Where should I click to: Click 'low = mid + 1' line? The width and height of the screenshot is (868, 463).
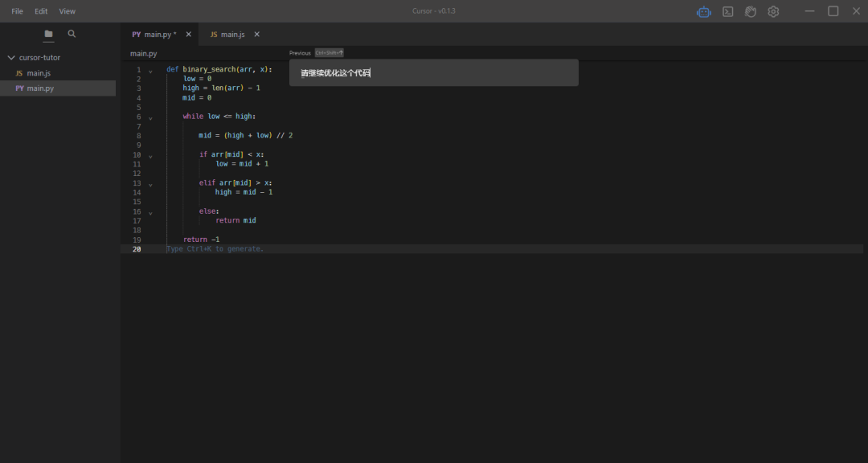point(242,164)
